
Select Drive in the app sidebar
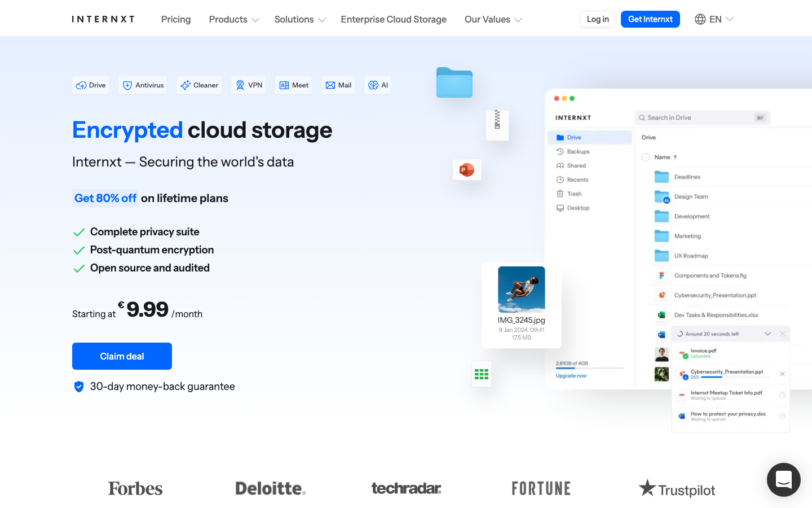pyautogui.click(x=590, y=137)
